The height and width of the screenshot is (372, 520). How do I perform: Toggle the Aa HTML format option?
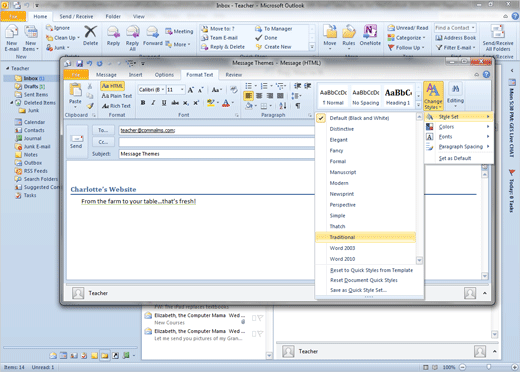112,86
